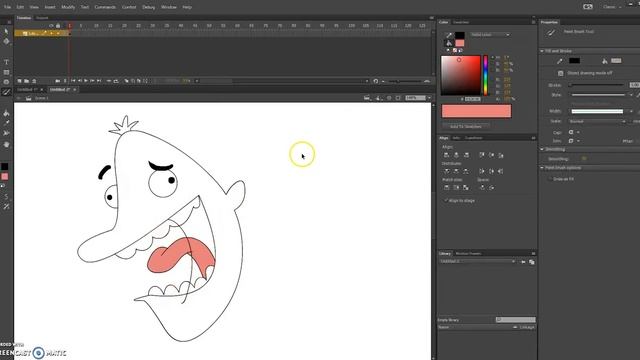Click the sync settings icon top right
This screenshot has width=640, height=360.
pos(588,7)
